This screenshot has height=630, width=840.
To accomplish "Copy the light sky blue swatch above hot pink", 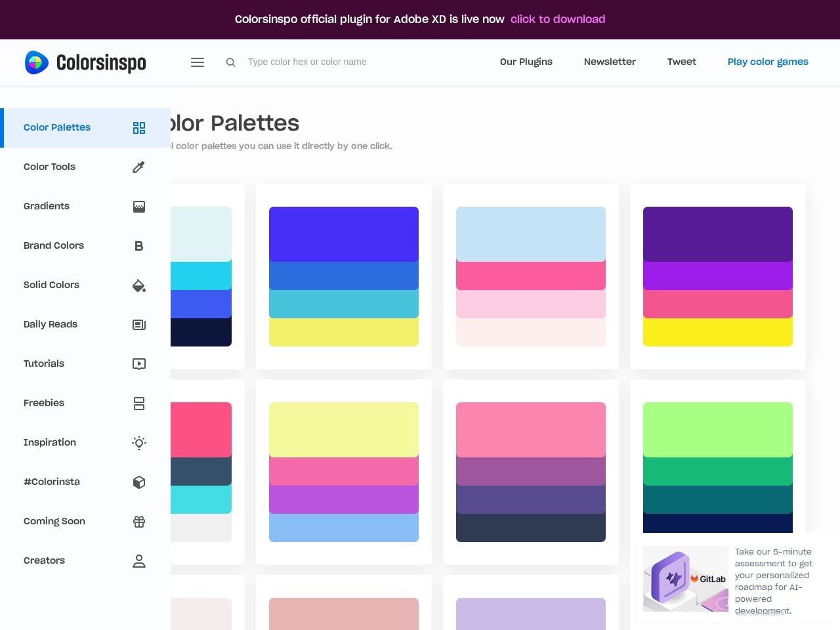I will [531, 234].
